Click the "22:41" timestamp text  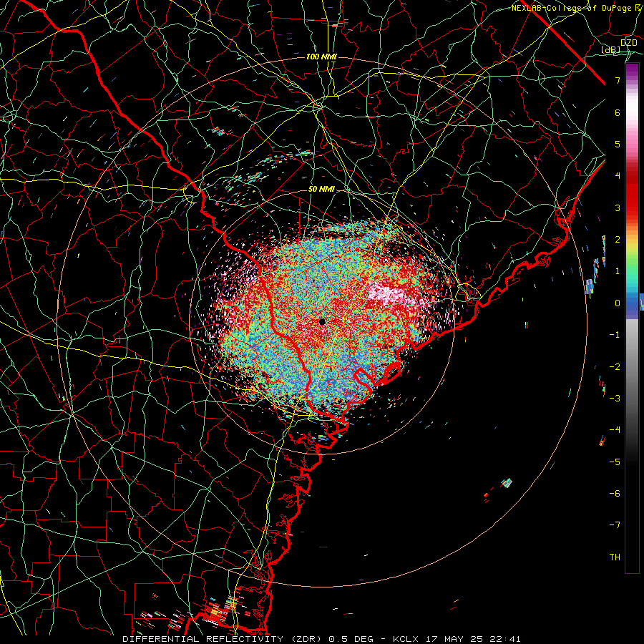point(504,639)
